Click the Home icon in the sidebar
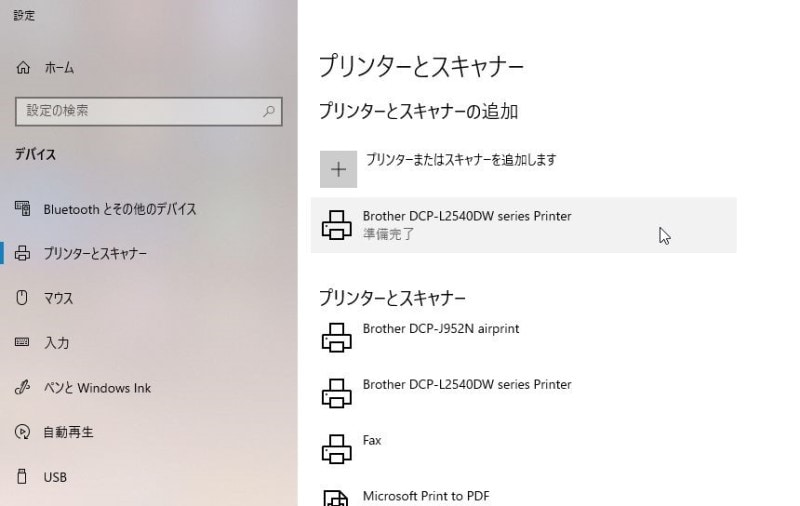Viewport: 800px width, 506px height. (x=23, y=67)
